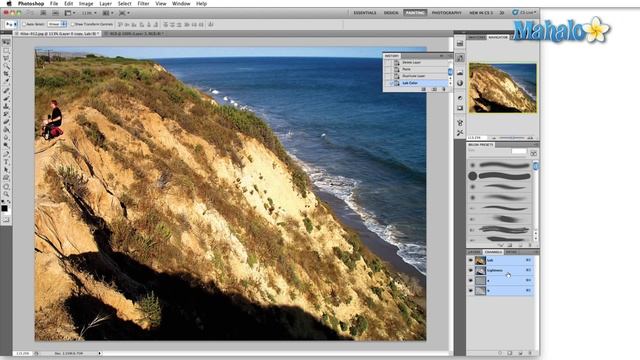
Task: Enable the Auto-Select checkbox
Action: click(24, 24)
